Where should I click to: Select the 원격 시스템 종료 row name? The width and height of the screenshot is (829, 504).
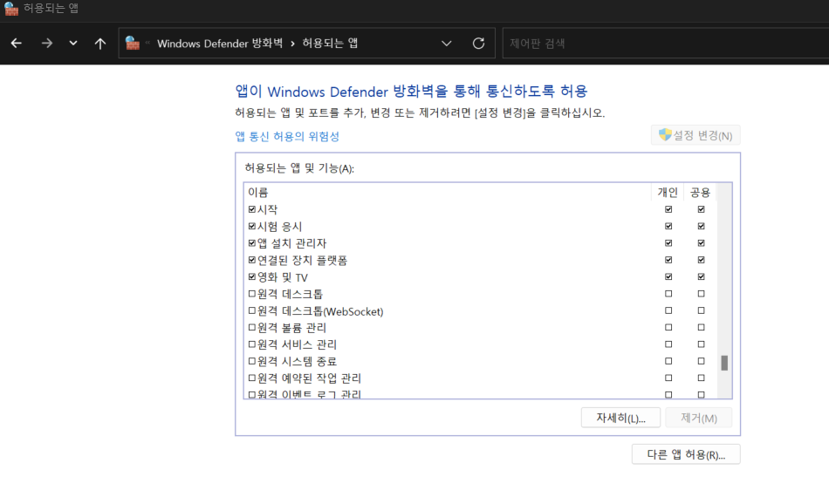click(297, 361)
